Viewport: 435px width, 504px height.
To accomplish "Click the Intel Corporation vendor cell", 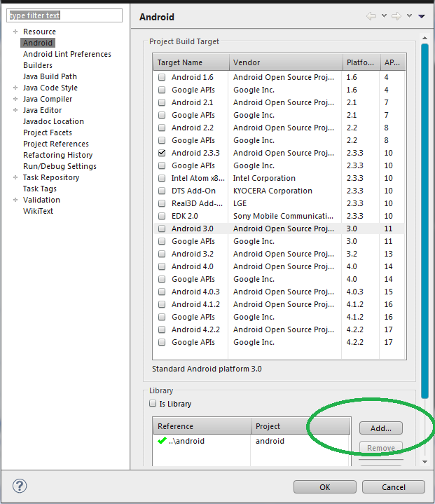I will tap(264, 178).
